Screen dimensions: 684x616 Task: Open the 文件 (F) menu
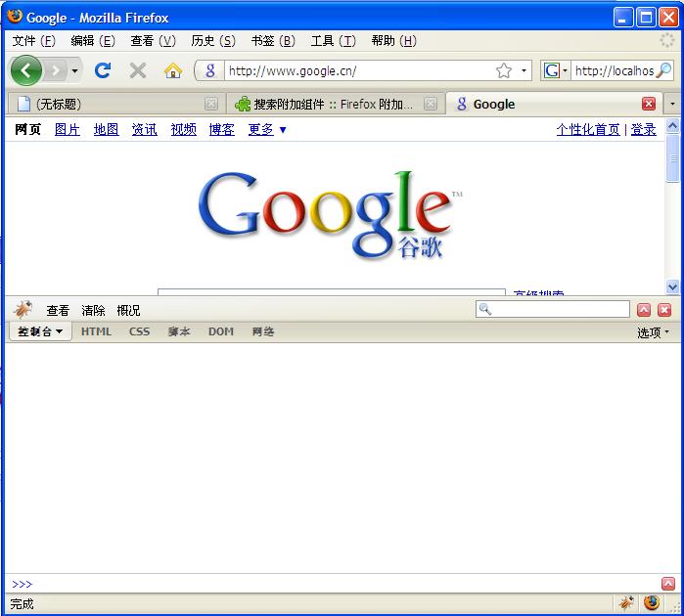pos(33,41)
